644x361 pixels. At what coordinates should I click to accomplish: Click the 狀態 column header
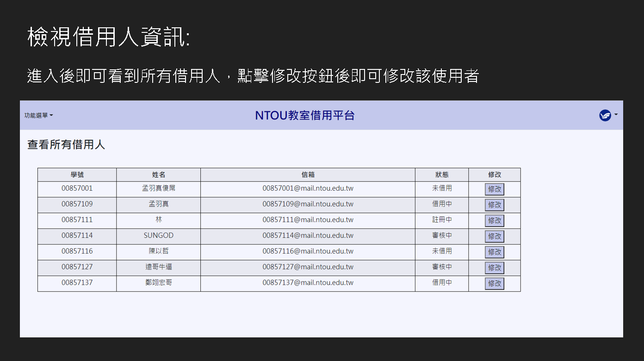click(442, 174)
